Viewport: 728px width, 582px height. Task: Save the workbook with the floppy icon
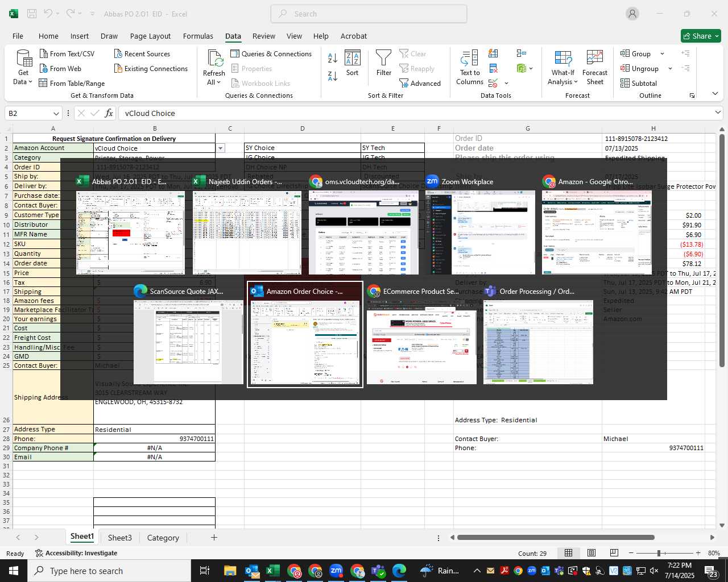(x=32, y=14)
